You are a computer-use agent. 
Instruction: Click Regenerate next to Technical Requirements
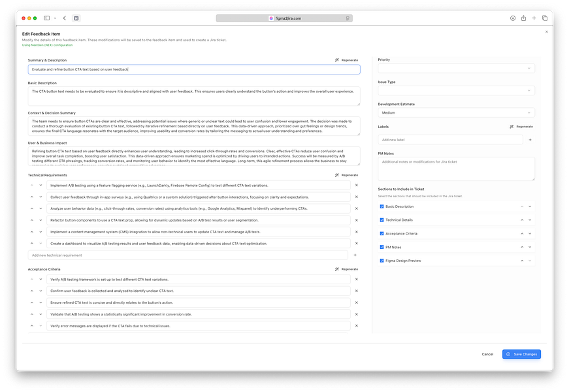click(x=346, y=174)
